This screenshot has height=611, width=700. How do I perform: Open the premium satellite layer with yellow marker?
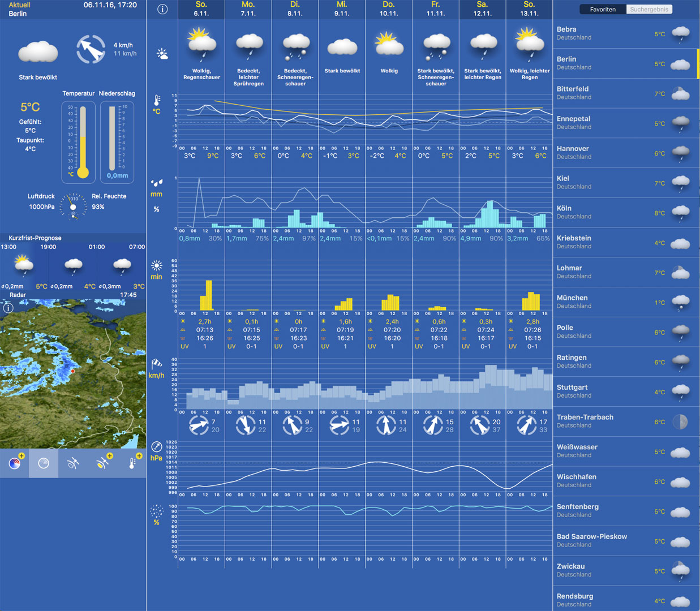(102, 463)
